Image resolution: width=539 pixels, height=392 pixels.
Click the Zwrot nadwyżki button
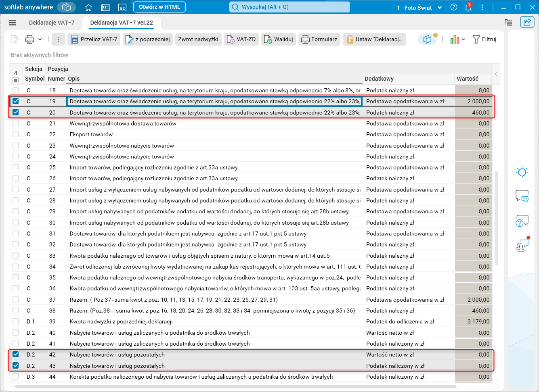point(198,39)
